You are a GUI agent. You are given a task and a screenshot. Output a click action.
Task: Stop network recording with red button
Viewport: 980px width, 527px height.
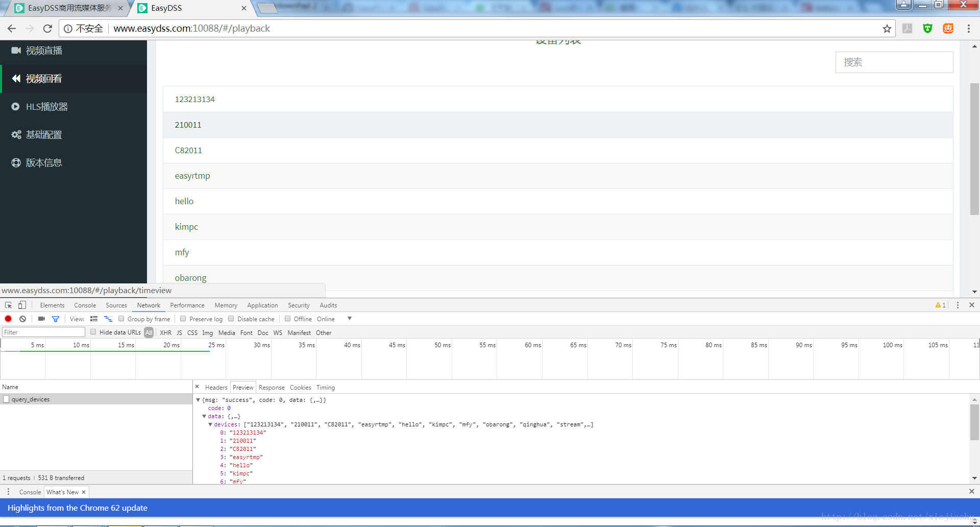(x=8, y=319)
